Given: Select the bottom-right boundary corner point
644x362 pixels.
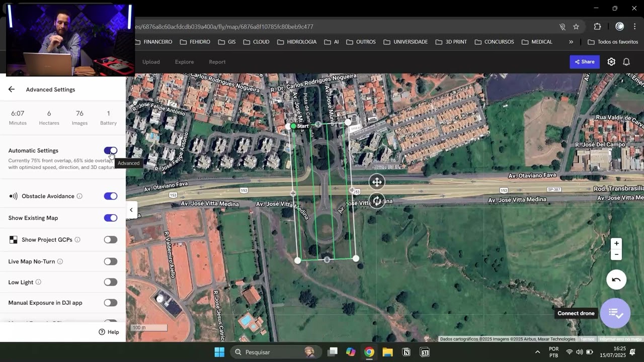Looking at the screenshot, I should [x=356, y=258].
